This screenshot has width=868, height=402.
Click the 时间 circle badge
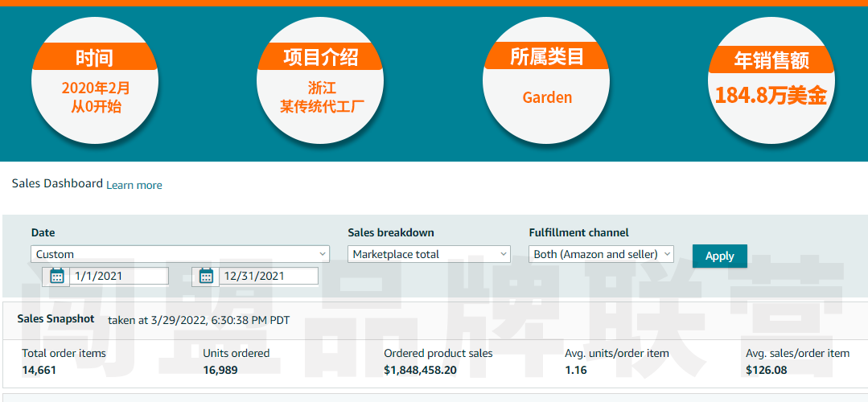tap(95, 81)
